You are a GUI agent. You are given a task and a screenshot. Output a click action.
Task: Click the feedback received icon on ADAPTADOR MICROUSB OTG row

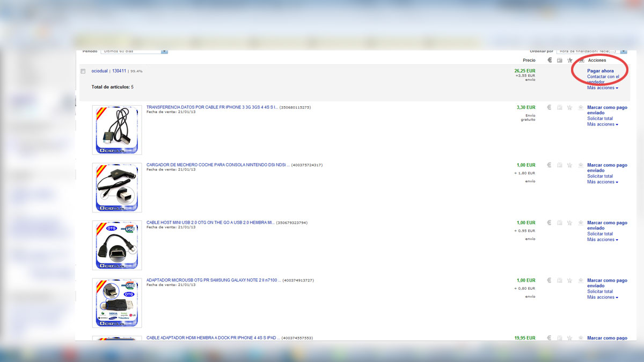(581, 280)
